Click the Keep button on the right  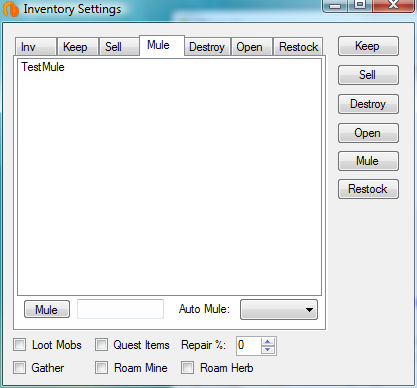pos(368,46)
